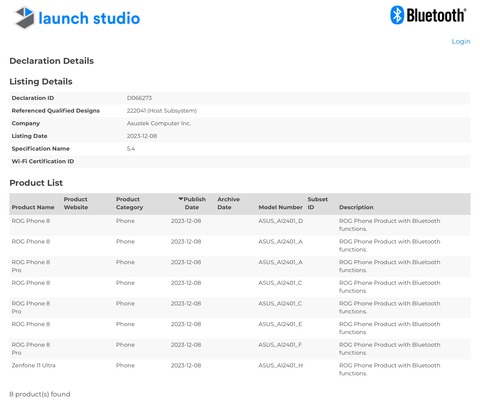Click the Product List heading
480x403 pixels.
pos(36,183)
